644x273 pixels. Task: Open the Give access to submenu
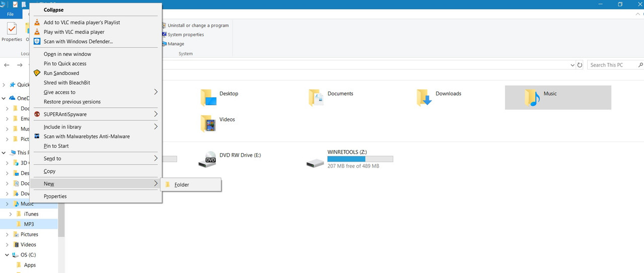(96, 92)
